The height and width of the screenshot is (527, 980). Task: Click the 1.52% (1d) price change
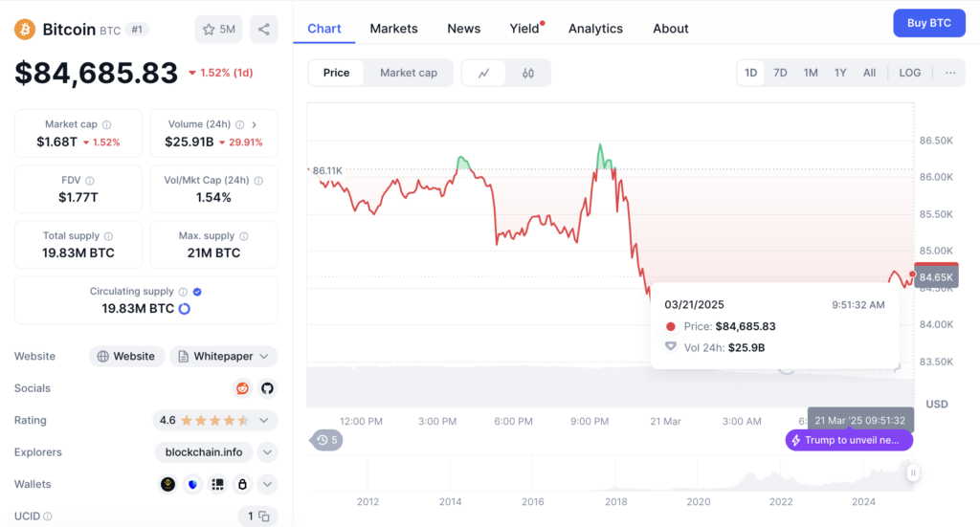tap(221, 73)
